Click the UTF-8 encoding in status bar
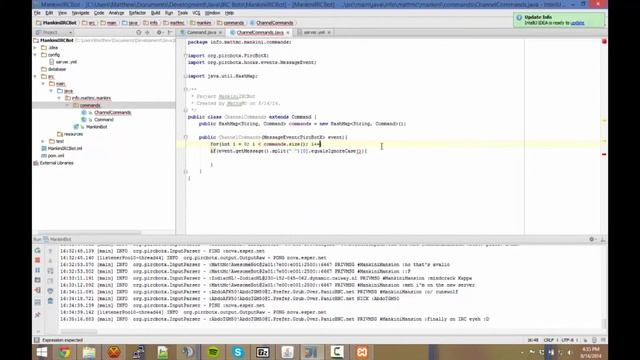This screenshot has height=360, width=640. click(x=568, y=340)
